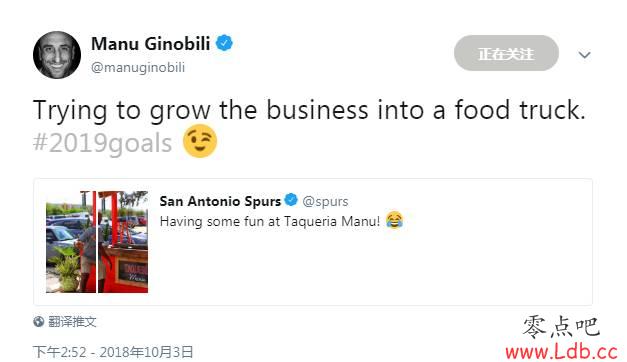The height and width of the screenshot is (362, 627).
Task: Click the globe icon beside 翻译推文
Action: pyautogui.click(x=39, y=322)
